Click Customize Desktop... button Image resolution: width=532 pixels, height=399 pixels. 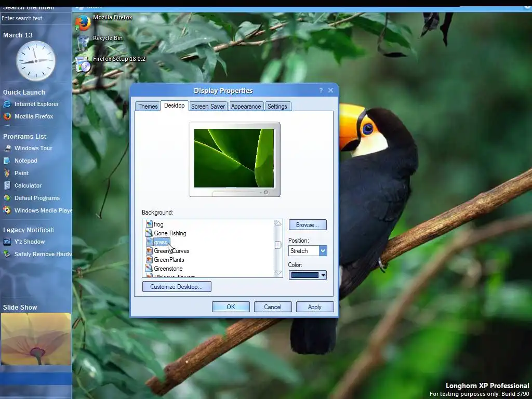tap(177, 287)
